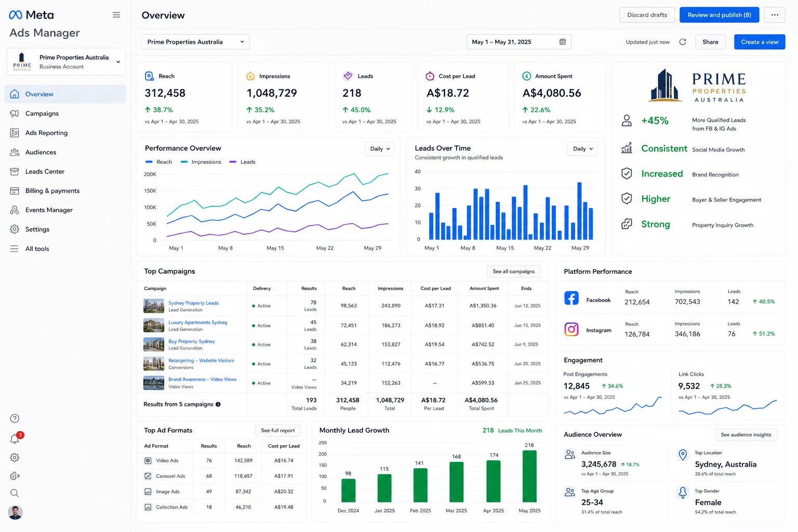This screenshot has height=532, width=798.
Task: Click the Prime Properties Australia logo banner
Action: pyautogui.click(x=698, y=86)
